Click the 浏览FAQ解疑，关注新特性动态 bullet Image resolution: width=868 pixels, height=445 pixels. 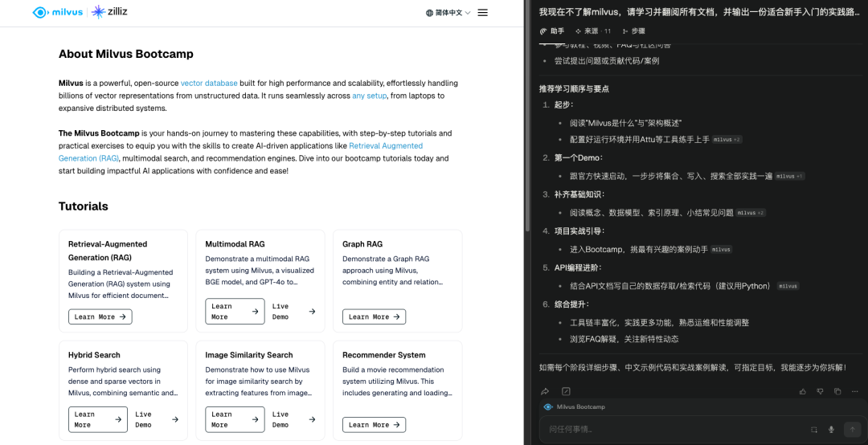[x=624, y=339]
